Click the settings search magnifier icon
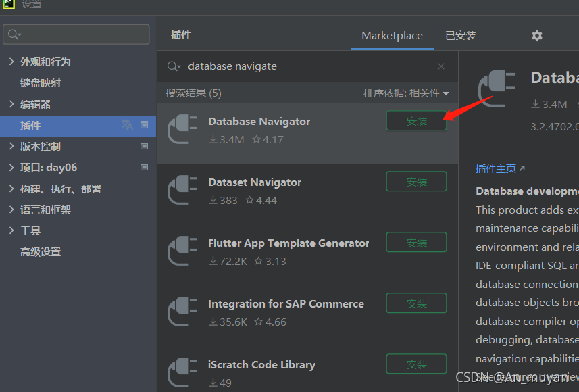The image size is (579, 392). 14,34
